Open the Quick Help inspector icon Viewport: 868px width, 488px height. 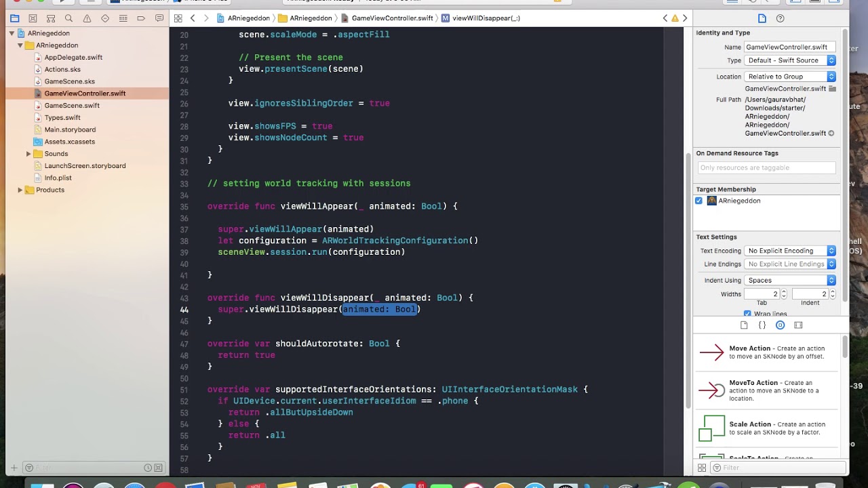point(780,18)
